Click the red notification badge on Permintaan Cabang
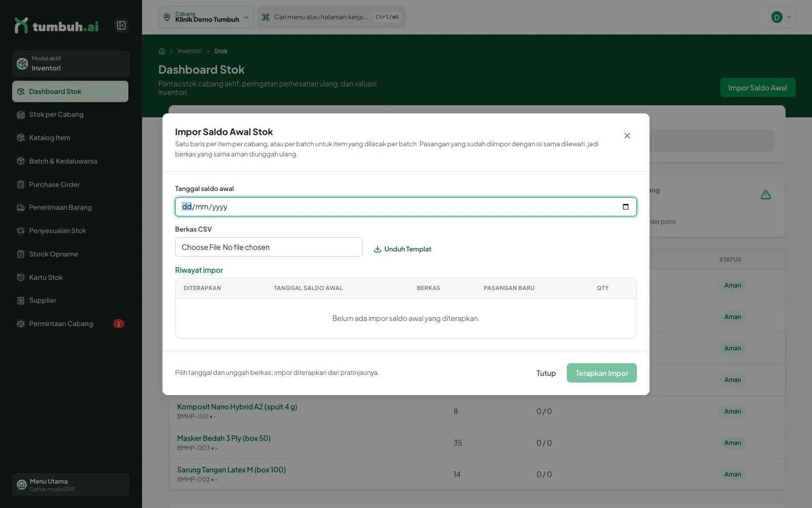Screen dimensions: 812x508 (x=119, y=324)
